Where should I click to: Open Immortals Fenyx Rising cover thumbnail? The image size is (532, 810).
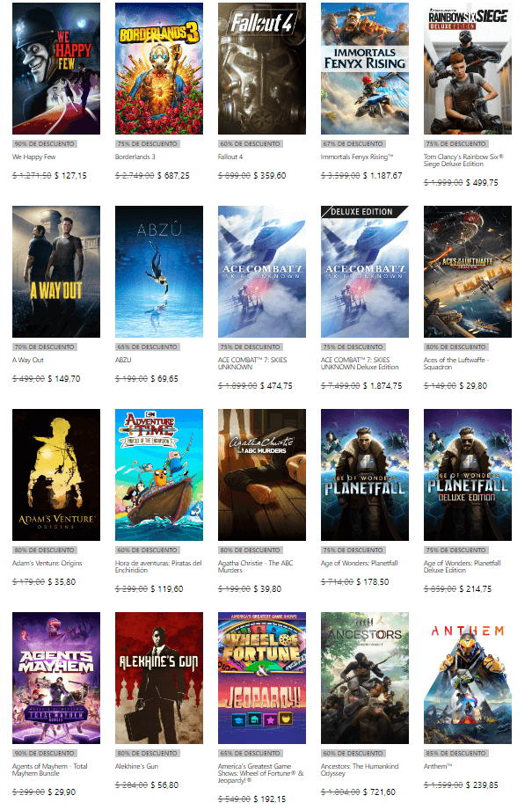coord(365,68)
